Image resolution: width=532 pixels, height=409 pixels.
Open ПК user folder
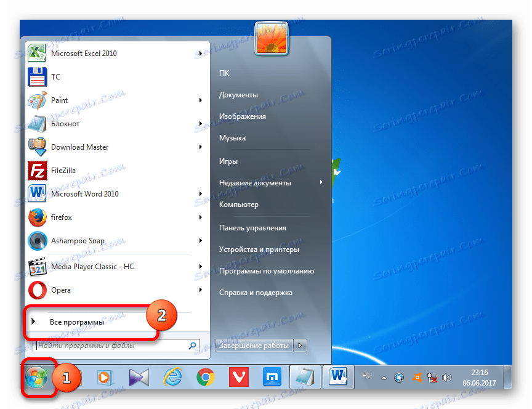click(224, 73)
